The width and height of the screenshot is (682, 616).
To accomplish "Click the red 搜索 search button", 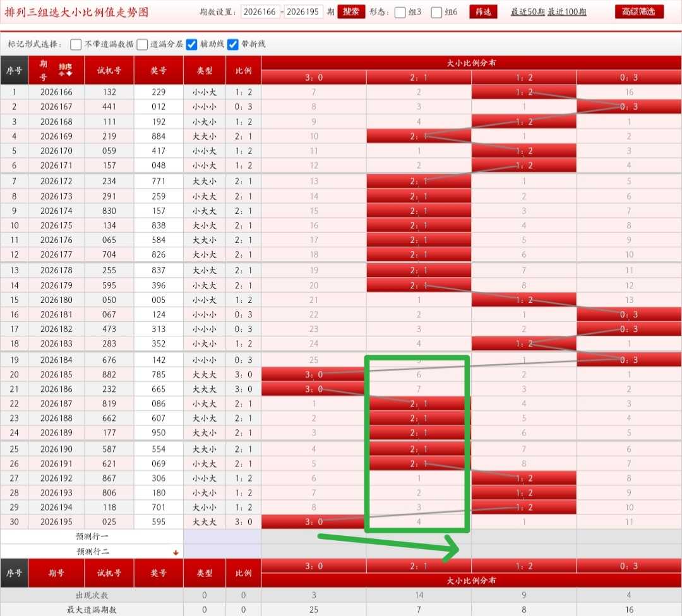I will coord(351,12).
